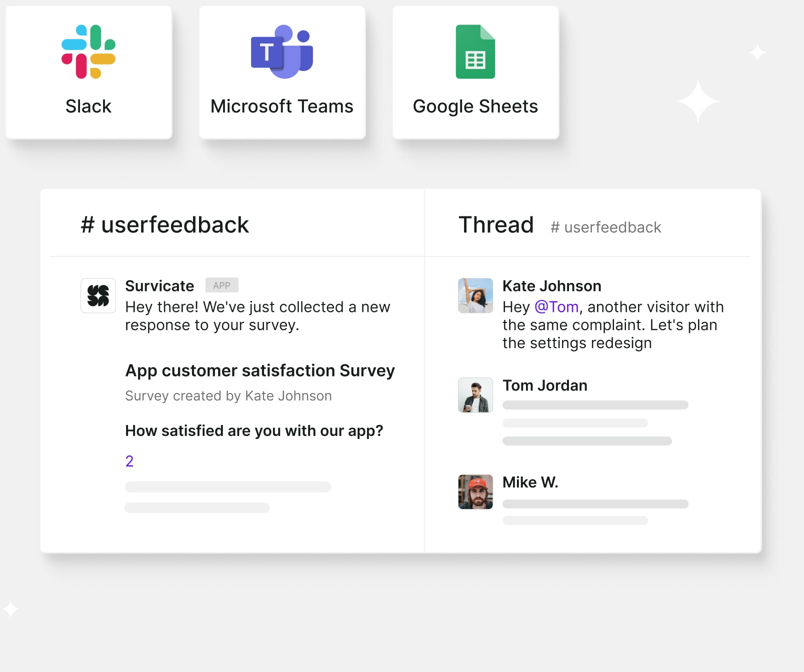This screenshot has width=804, height=672.
Task: Click Kate Johnson's name in the thread
Action: pyautogui.click(x=552, y=286)
